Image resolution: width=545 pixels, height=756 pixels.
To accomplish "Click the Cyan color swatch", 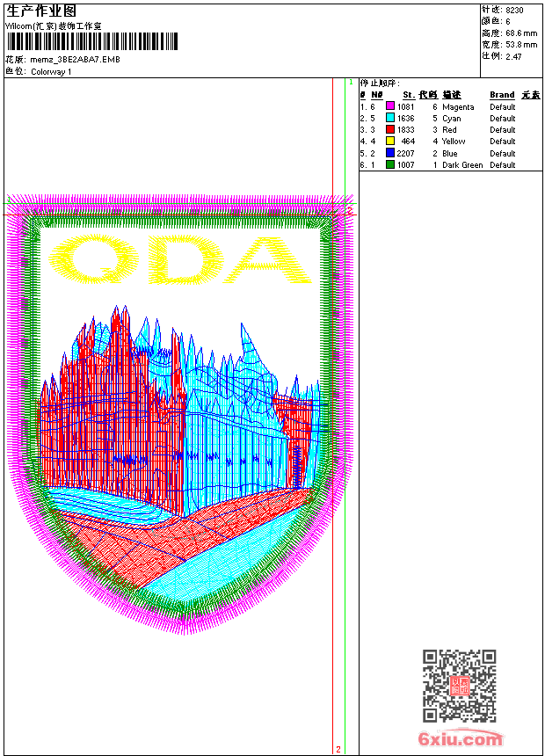I will (x=390, y=118).
